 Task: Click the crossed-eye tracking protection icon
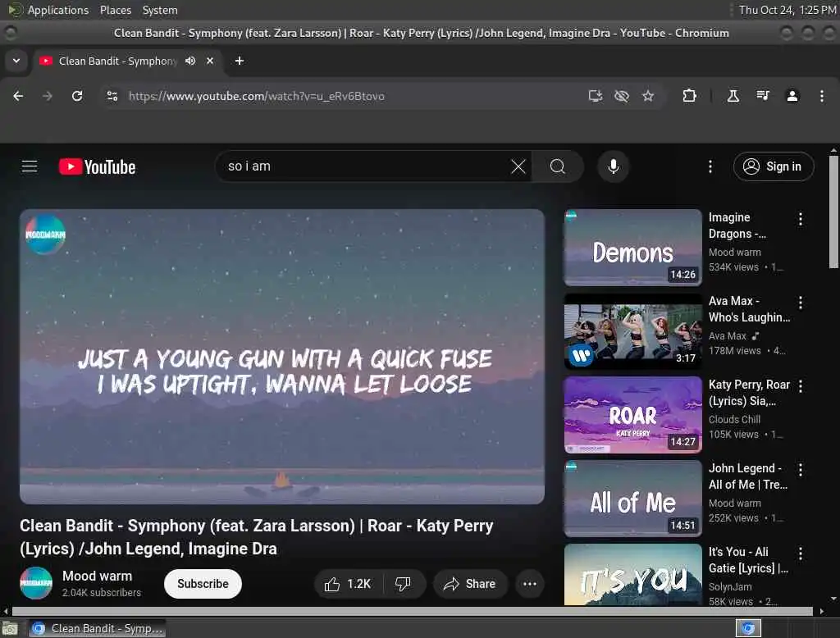(622, 96)
